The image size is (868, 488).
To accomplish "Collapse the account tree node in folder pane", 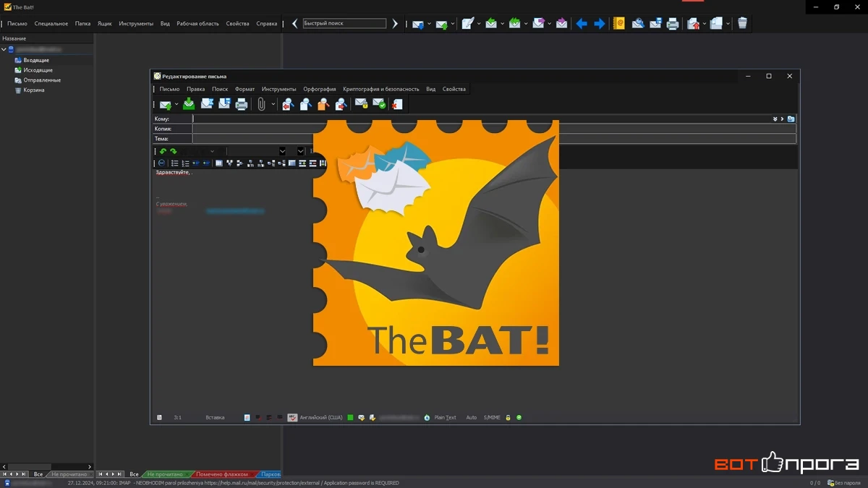I will click(4, 50).
